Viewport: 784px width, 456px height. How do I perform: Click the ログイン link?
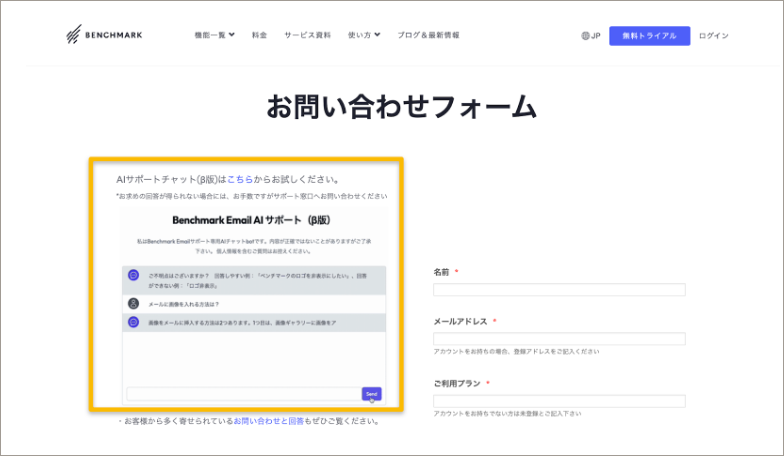[x=714, y=35]
